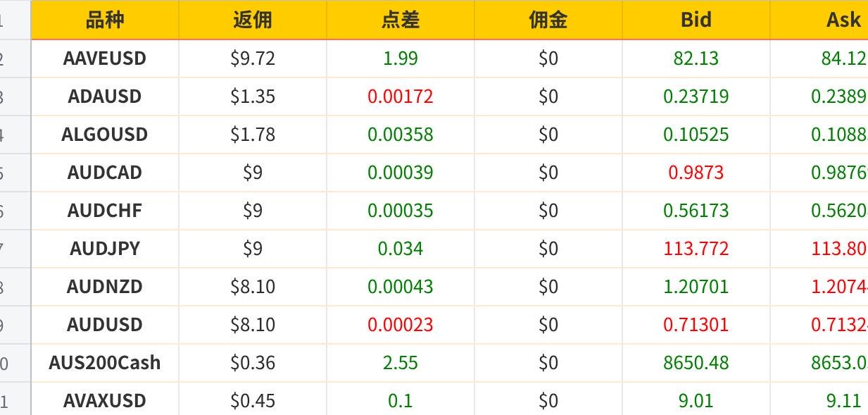Click the 佣金 column header

click(x=548, y=20)
